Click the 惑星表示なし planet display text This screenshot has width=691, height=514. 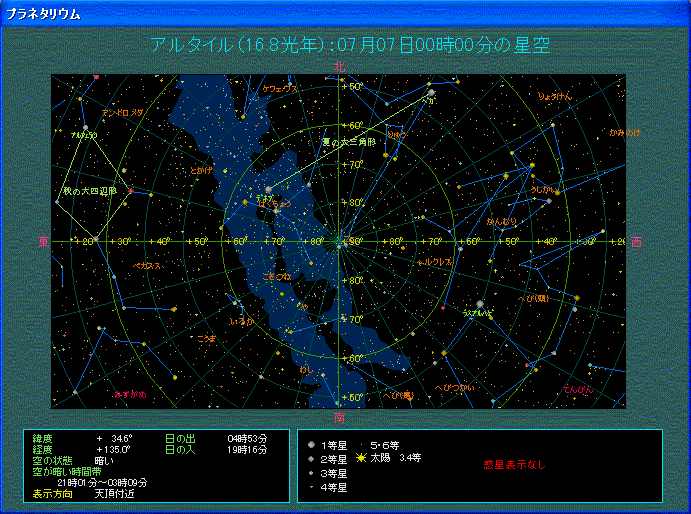pos(514,465)
